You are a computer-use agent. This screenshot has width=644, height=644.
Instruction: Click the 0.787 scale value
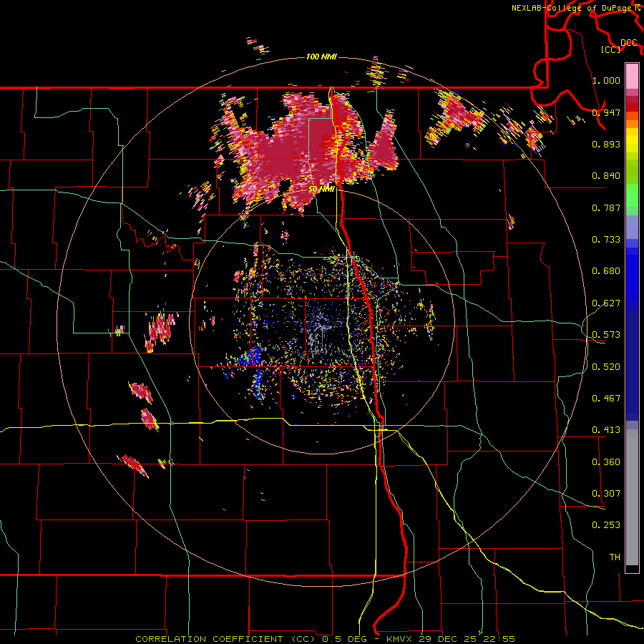click(x=606, y=208)
